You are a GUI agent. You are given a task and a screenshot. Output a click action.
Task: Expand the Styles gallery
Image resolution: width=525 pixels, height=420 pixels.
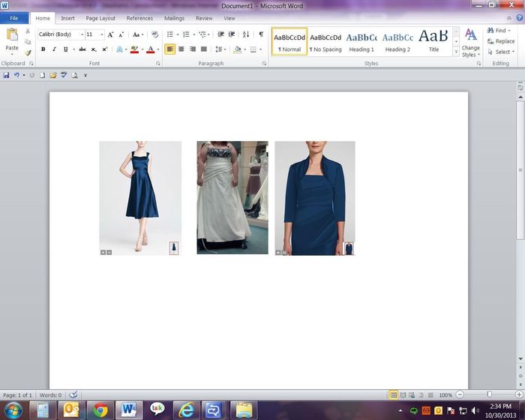point(456,52)
